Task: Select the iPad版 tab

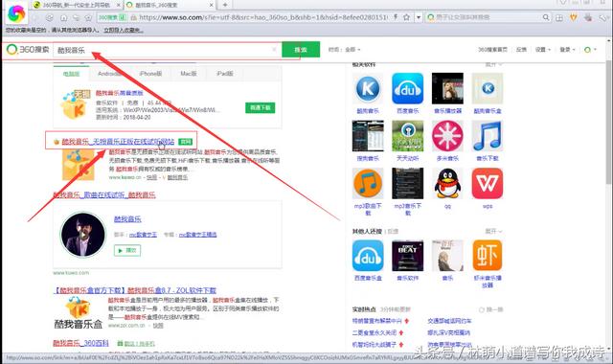Action: click(x=224, y=74)
